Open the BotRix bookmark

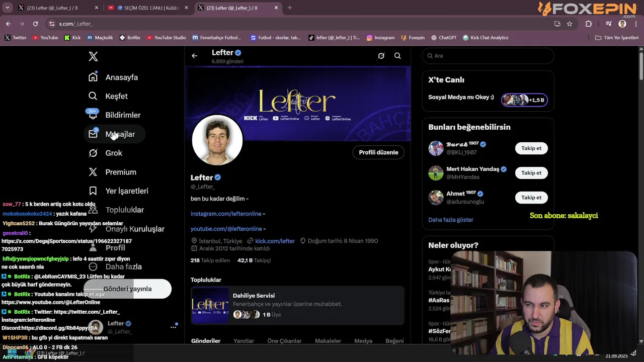130,38
